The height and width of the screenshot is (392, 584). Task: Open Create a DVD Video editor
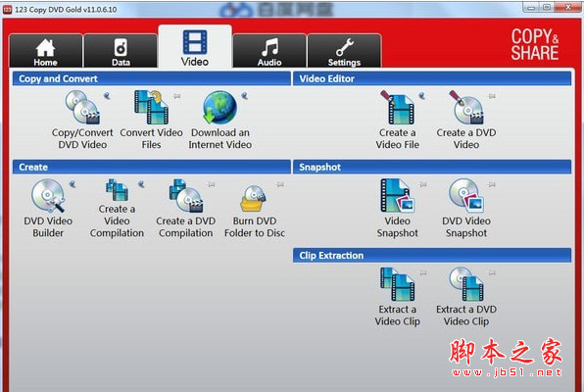tap(466, 120)
